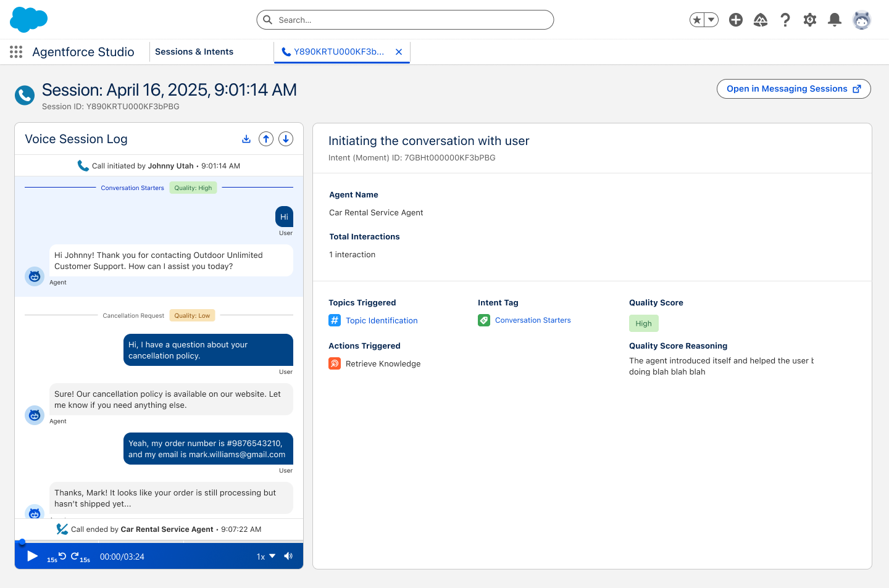Click into the global Search field
The image size is (889, 588).
tap(405, 20)
